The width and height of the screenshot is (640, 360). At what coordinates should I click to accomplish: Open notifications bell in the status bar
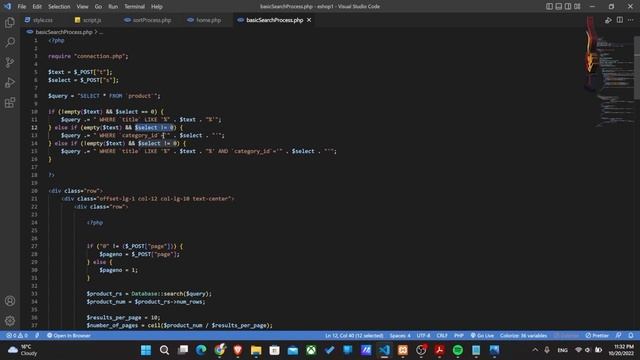pos(631,336)
